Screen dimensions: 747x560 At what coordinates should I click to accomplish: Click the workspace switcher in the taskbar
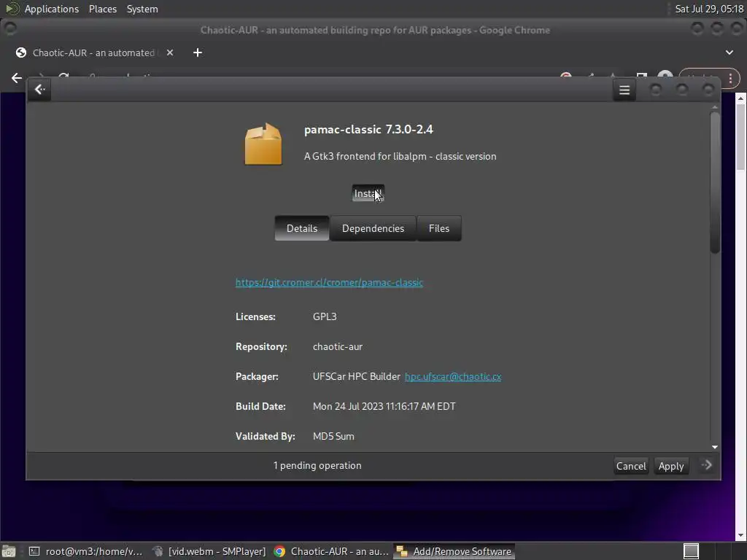pos(691,551)
